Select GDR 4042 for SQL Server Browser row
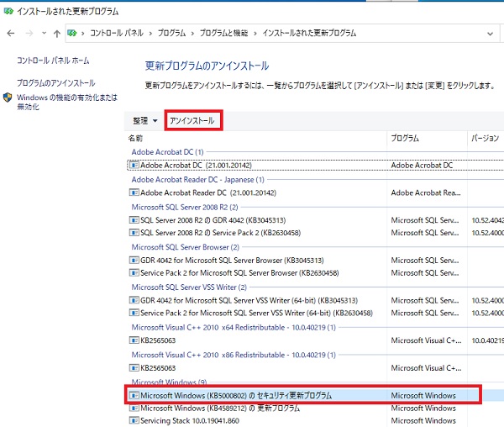The image size is (504, 427). click(316, 260)
